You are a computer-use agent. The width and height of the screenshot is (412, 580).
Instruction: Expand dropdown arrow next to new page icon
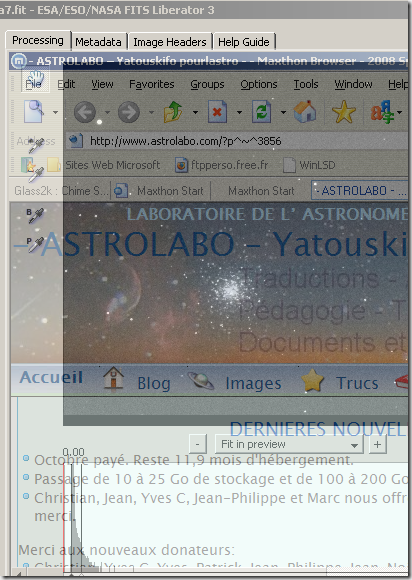click(x=55, y=112)
